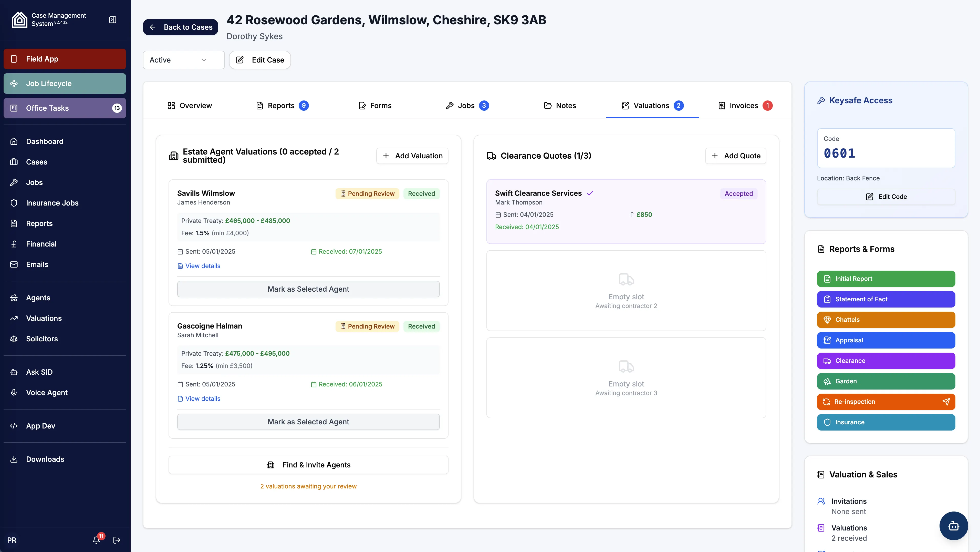Screen dimensions: 980x552
Task: Click the checkmark next to Swift Clearance Services
Action: (590, 193)
